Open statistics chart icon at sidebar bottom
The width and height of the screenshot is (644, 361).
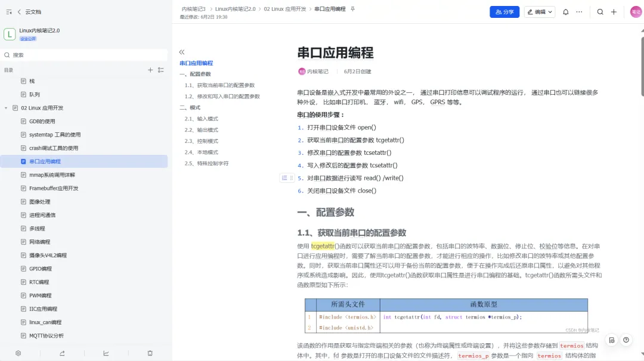click(x=106, y=353)
